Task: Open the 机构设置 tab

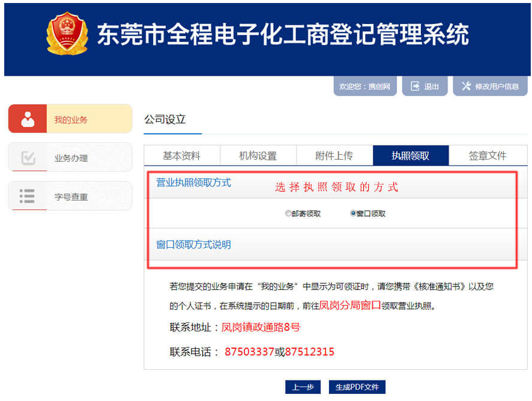Action: pos(259,155)
